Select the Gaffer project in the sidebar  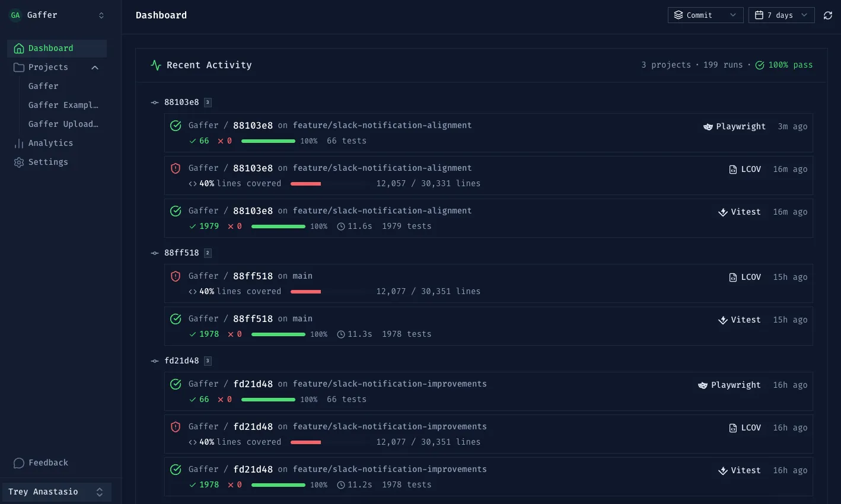click(42, 86)
